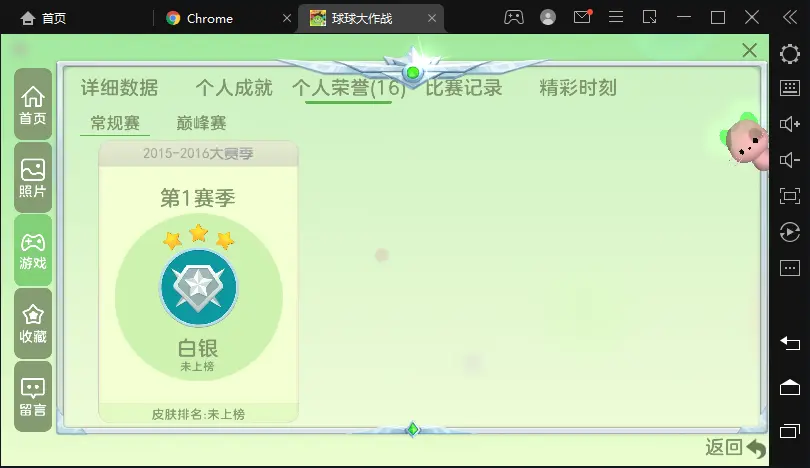Open the 留言 messages sidebar button

click(x=33, y=397)
